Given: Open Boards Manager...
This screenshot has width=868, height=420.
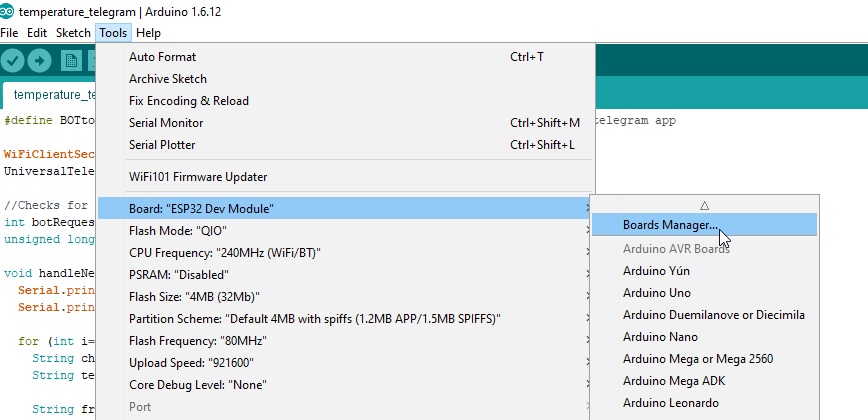Looking at the screenshot, I should point(704,225).
